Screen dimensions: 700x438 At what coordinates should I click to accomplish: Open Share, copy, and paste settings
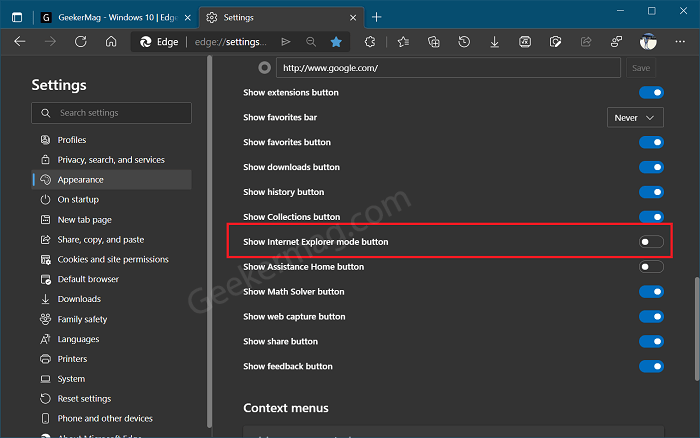(112, 239)
